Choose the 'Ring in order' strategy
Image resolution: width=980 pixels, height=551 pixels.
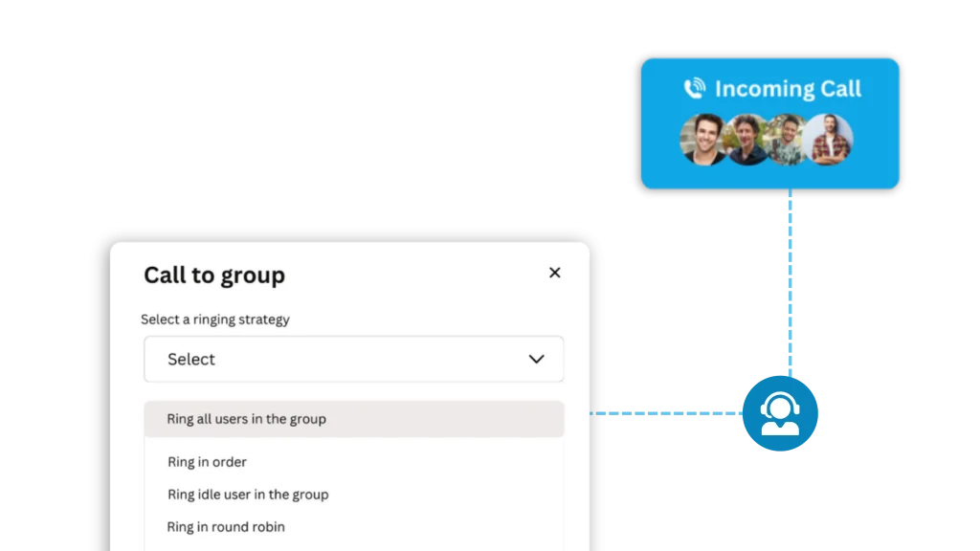207,462
